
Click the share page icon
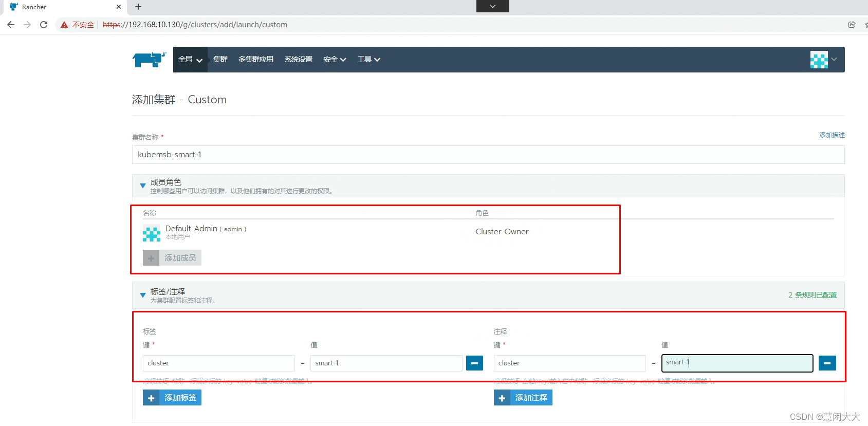click(x=852, y=25)
